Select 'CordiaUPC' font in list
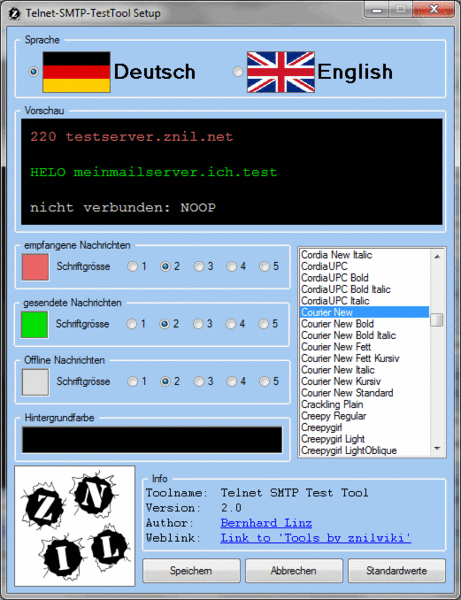 point(365,266)
